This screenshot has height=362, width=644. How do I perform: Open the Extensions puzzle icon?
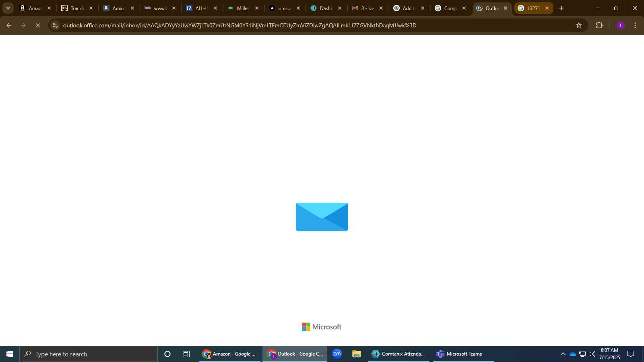(x=599, y=25)
